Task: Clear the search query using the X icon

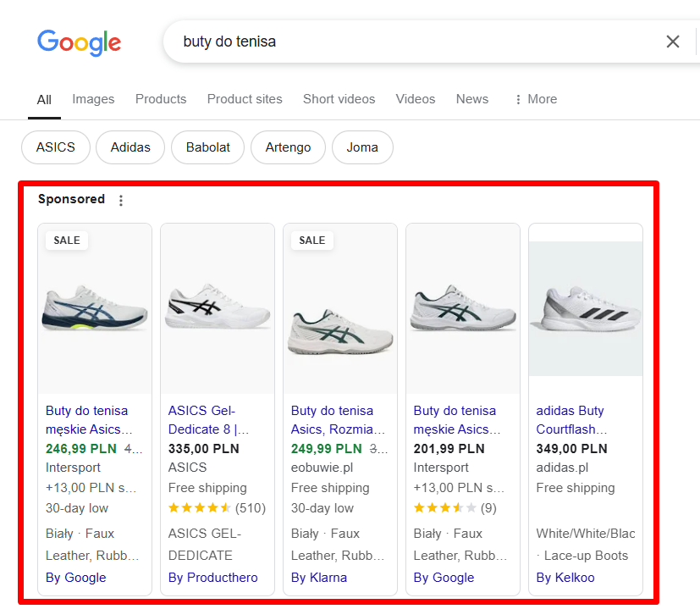Action: [x=673, y=41]
